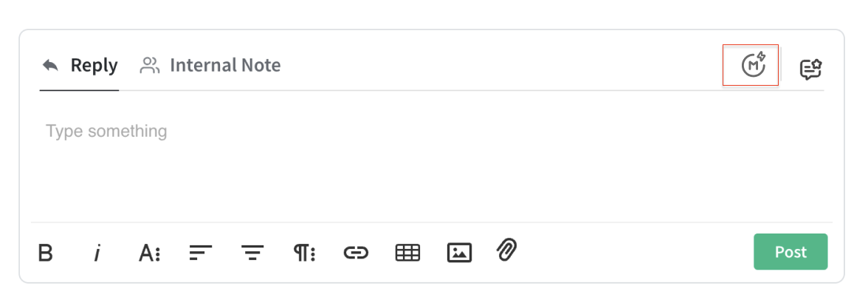
Task: Open the font size dropdown
Action: [149, 253]
